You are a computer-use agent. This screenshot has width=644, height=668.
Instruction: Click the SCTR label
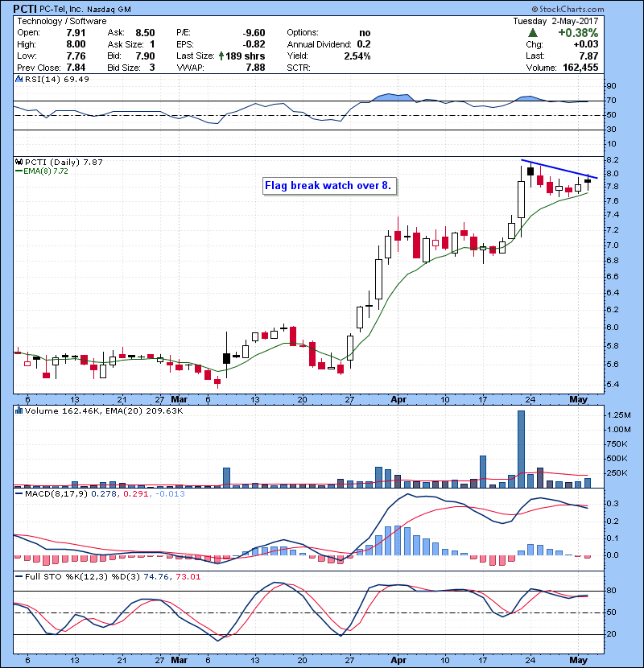coord(299,68)
